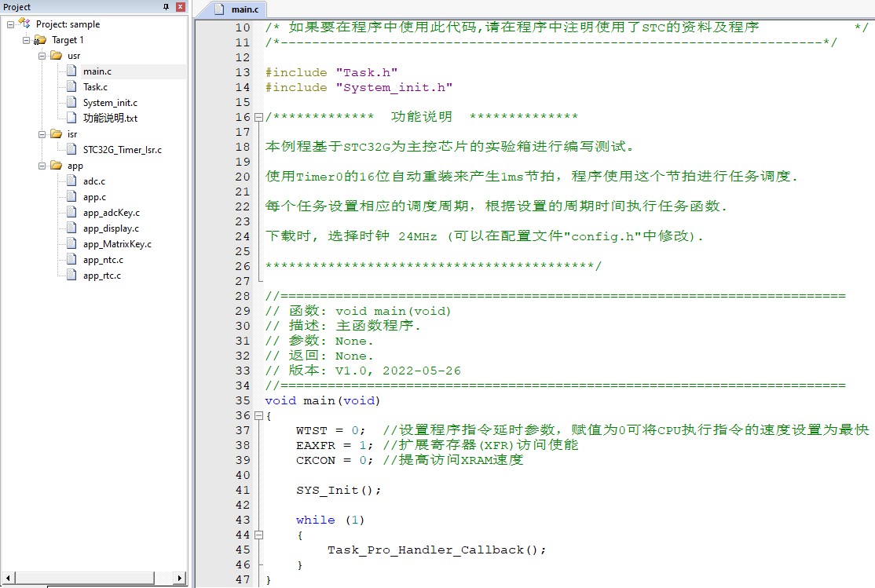Select the adc.c file icon
This screenshot has width=875, height=588.
pos(71,181)
